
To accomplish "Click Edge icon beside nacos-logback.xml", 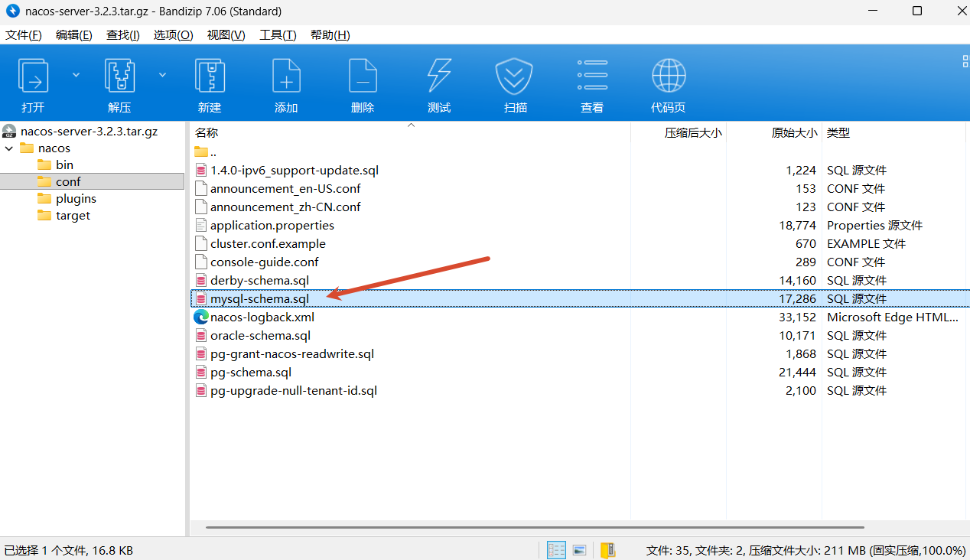I will 201,317.
